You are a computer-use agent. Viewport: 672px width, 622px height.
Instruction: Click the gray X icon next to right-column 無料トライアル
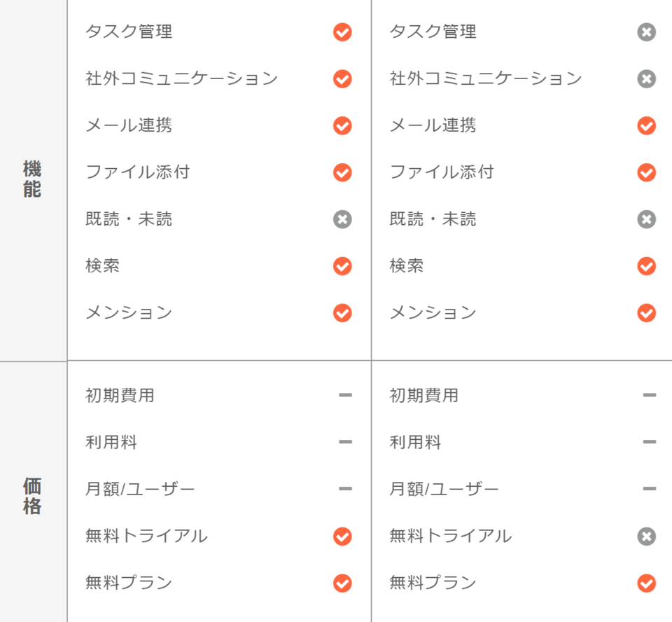click(x=646, y=537)
